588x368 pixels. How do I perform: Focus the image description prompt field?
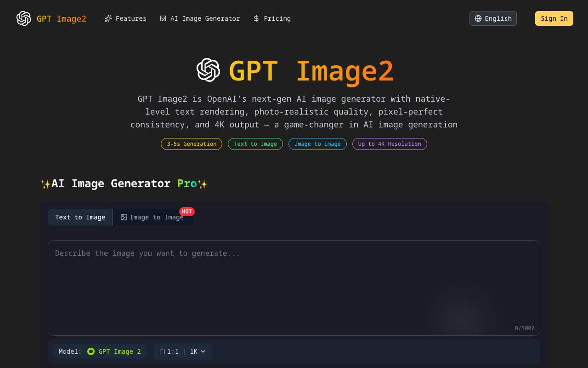point(294,288)
